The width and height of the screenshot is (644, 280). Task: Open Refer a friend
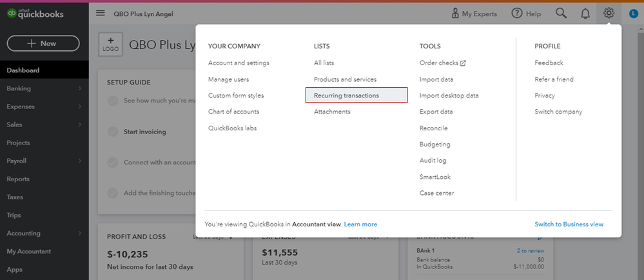pyautogui.click(x=554, y=79)
